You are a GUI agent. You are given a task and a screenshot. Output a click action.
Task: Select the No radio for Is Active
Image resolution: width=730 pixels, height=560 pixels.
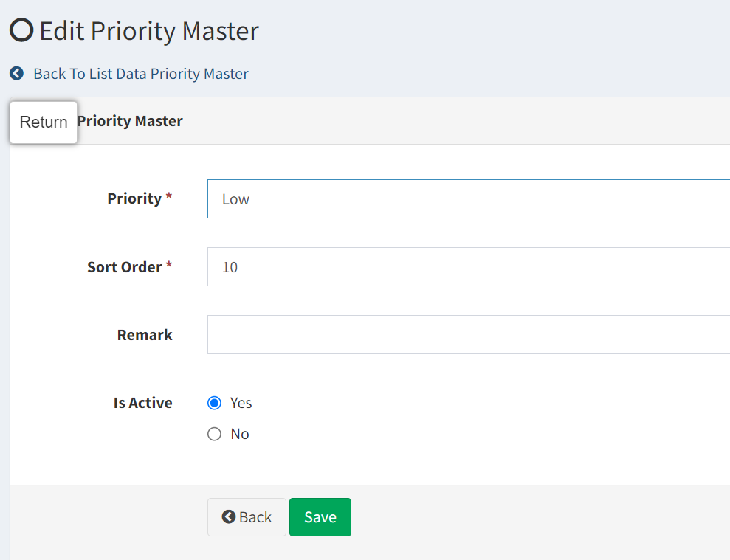click(x=214, y=434)
